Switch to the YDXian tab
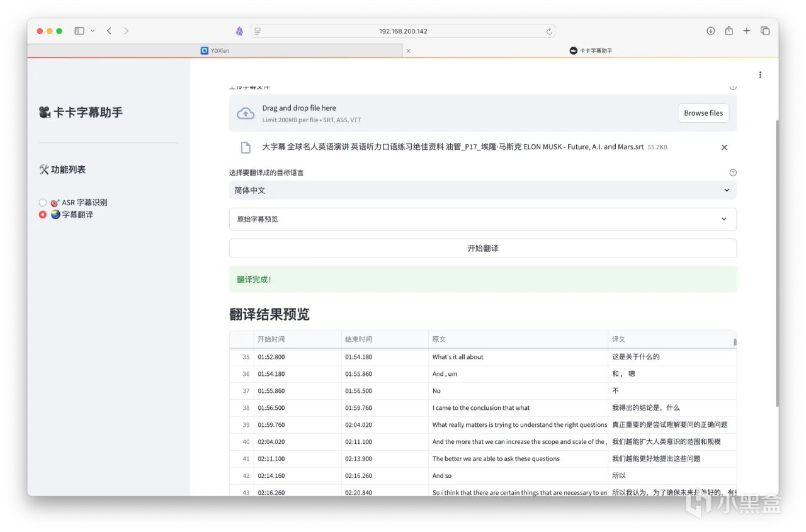The height and width of the screenshot is (532, 806). pyautogui.click(x=215, y=50)
